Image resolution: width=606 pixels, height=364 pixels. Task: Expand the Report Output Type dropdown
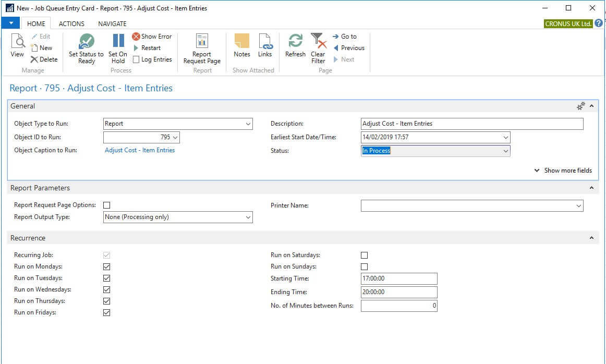[x=248, y=217]
